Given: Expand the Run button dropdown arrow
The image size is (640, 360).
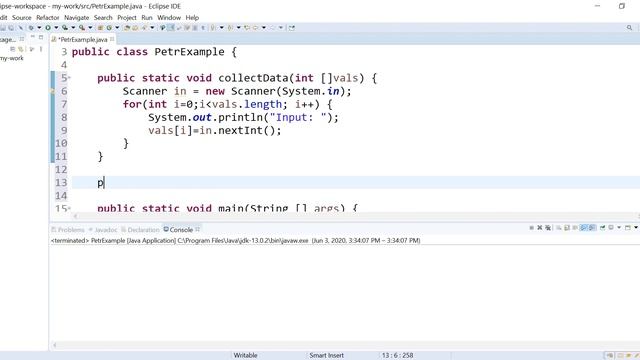Looking at the screenshot, I should [x=56, y=28].
